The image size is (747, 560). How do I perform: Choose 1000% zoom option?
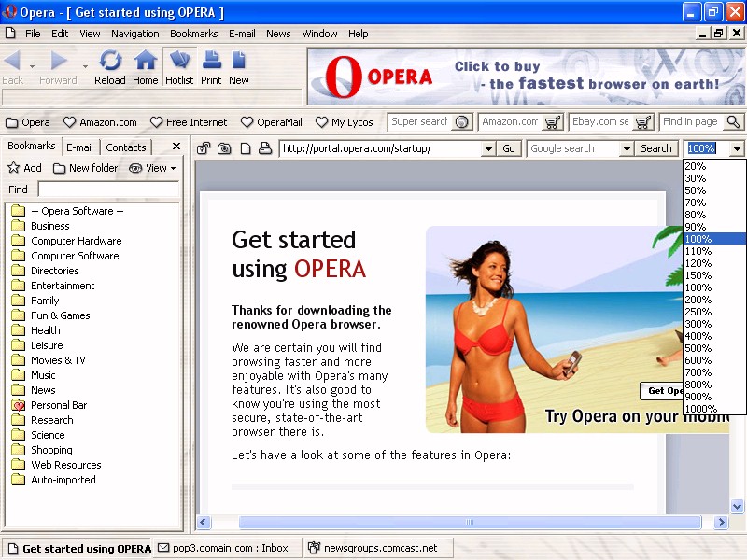(714, 409)
